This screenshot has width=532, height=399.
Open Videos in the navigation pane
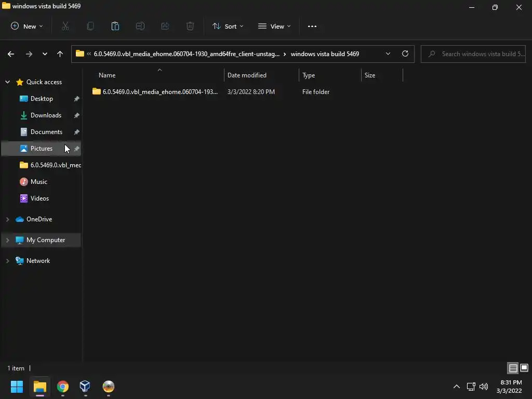(x=39, y=198)
